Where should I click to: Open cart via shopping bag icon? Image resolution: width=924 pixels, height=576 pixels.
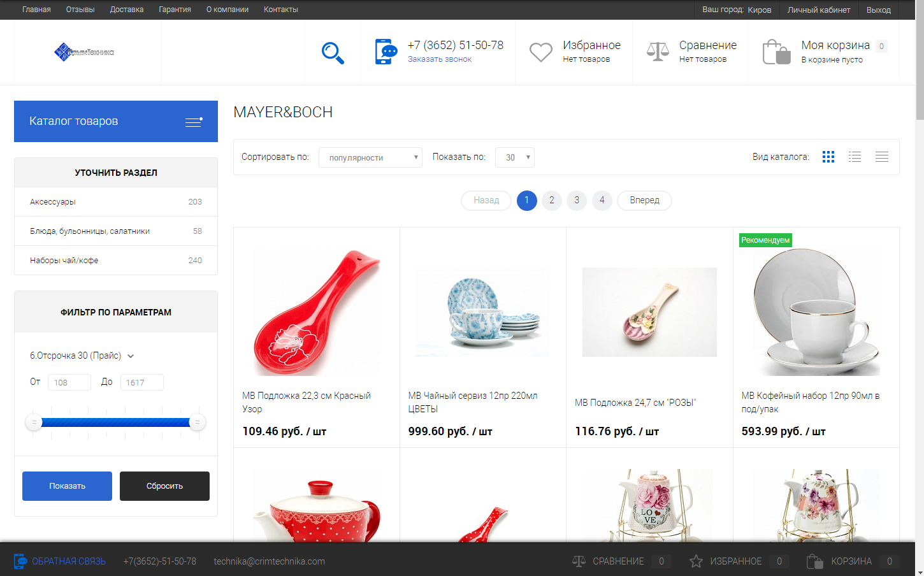tap(776, 52)
